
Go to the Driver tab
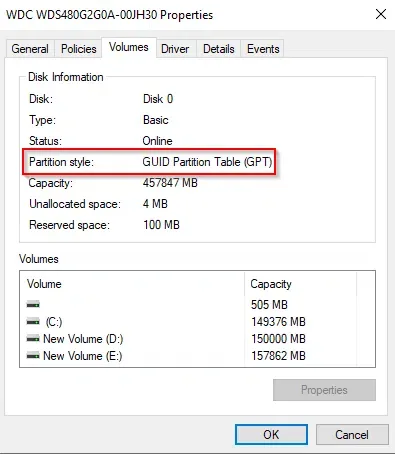tap(175, 49)
